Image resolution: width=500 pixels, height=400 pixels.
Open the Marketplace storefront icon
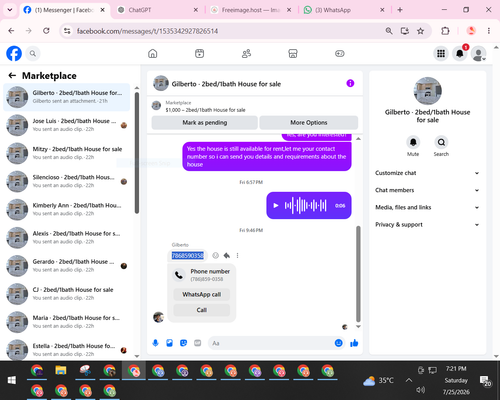pyautogui.click(x=293, y=53)
